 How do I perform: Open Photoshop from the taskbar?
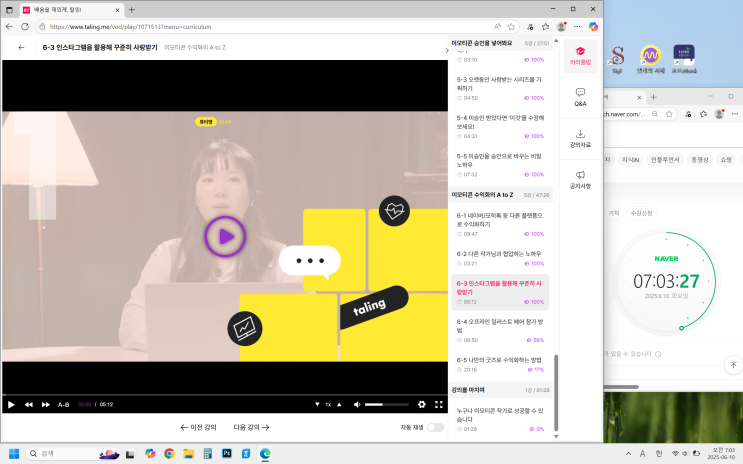pos(227,454)
